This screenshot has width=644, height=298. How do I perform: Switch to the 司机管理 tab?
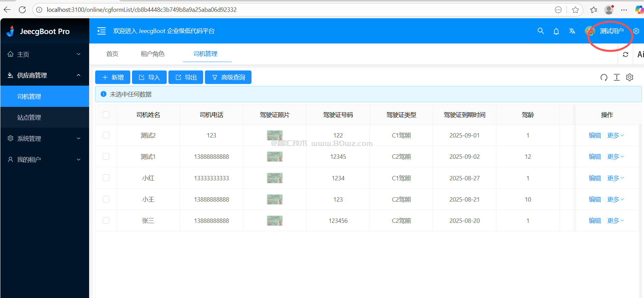(205, 54)
